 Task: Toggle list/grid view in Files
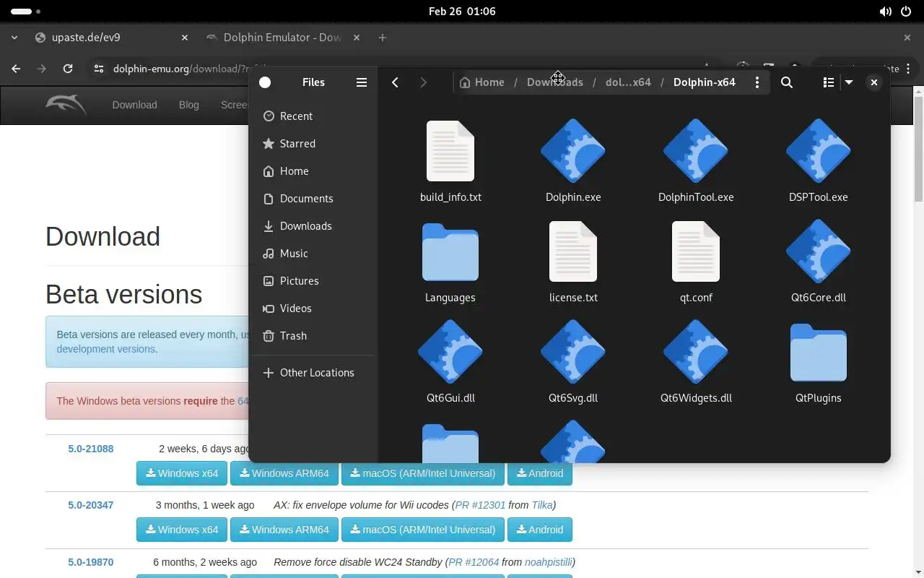829,82
